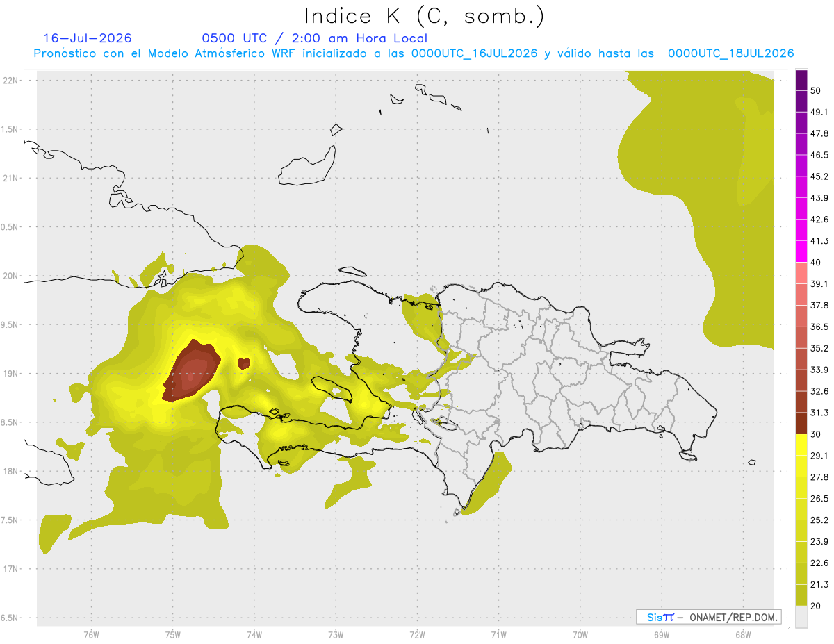Click legend value "20"
The height and width of the screenshot is (644, 834).
816,606
